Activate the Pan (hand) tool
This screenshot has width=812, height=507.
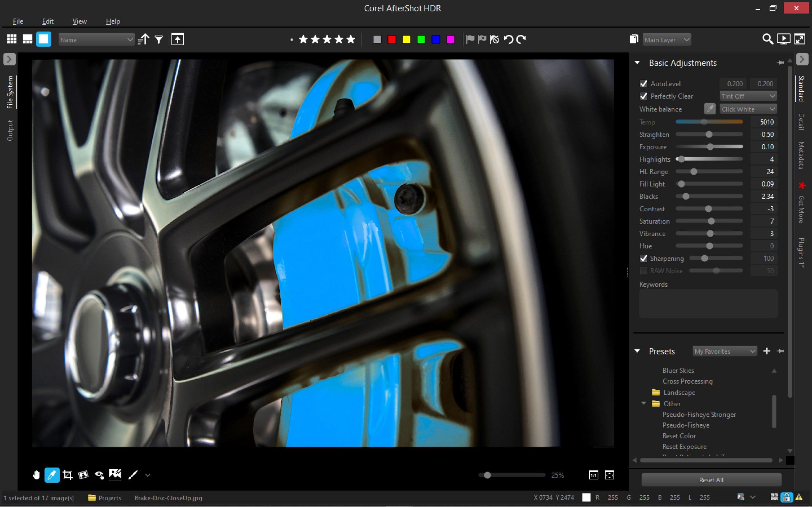point(36,475)
